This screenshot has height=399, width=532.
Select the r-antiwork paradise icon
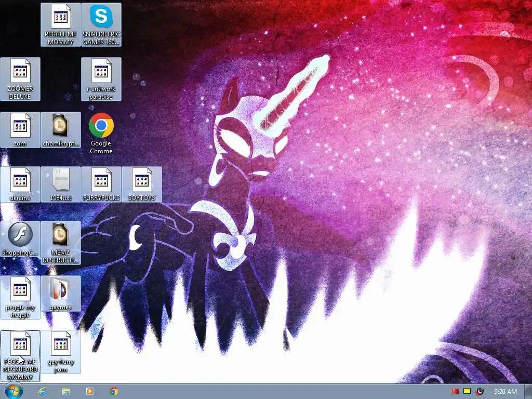(101, 79)
